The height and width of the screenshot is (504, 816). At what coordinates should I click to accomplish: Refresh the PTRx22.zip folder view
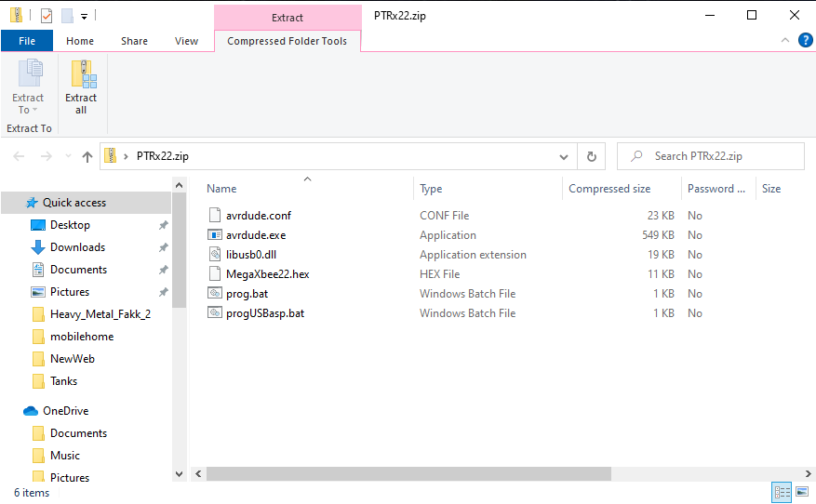pos(592,156)
